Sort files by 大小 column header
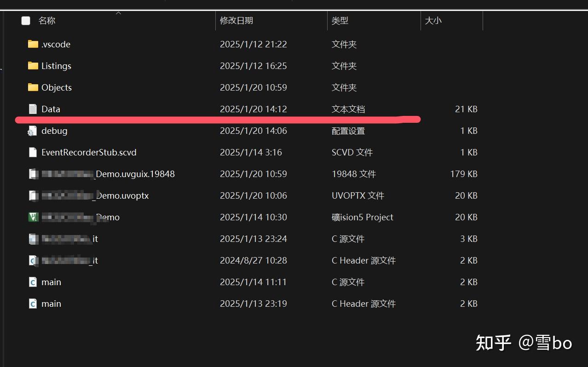 point(433,21)
